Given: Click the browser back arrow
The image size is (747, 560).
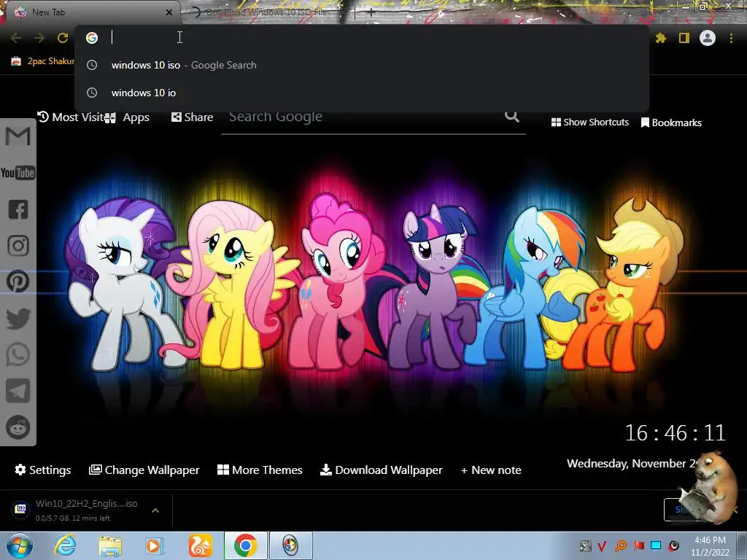Looking at the screenshot, I should click(16, 38).
